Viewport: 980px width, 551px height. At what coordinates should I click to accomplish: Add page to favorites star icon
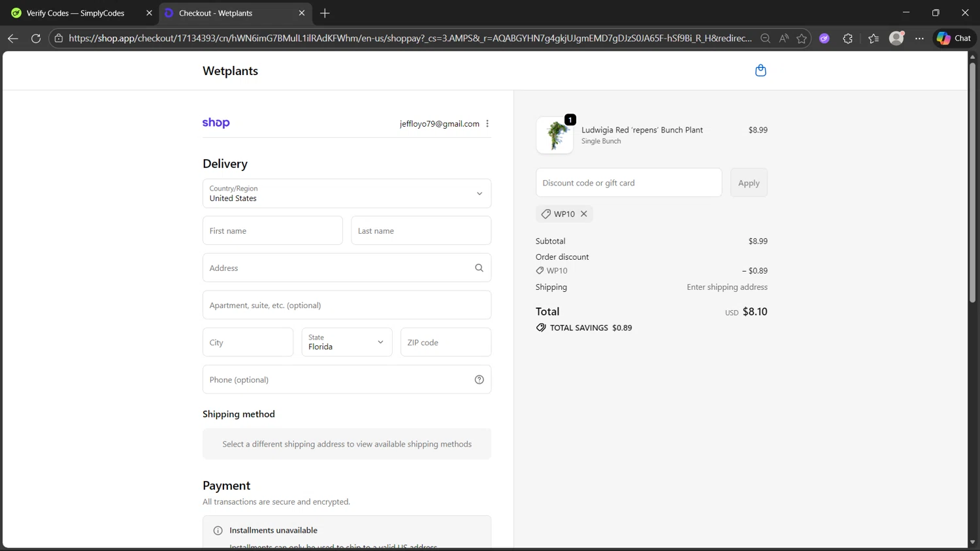point(802,39)
